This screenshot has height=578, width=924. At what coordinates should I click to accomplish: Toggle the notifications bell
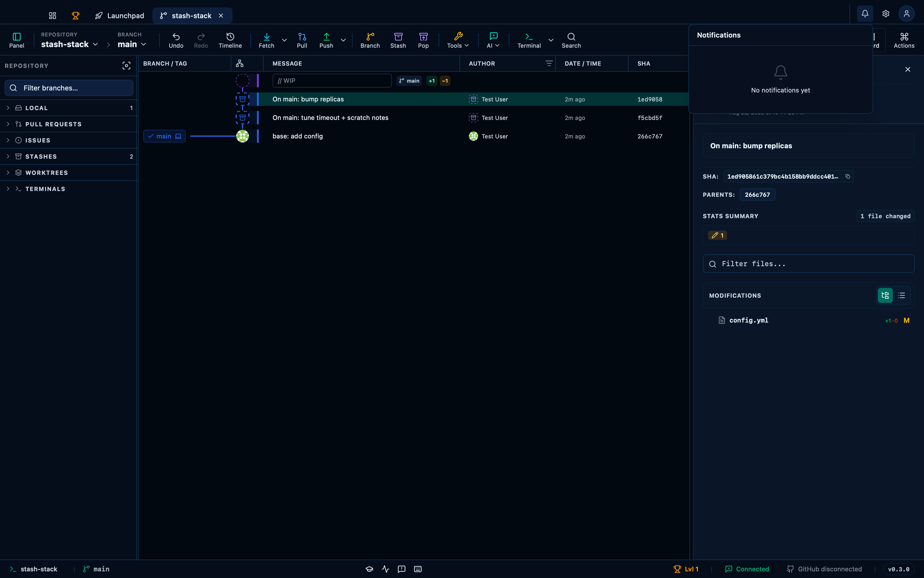pyautogui.click(x=865, y=14)
